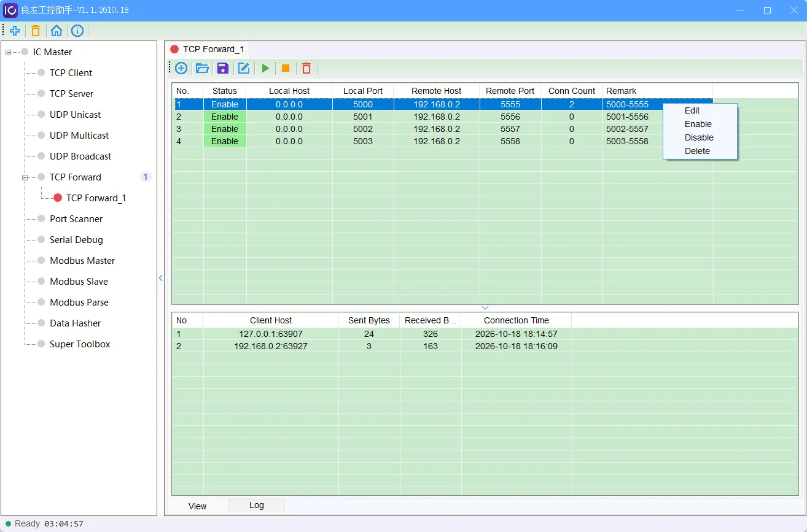Open TCP Server in the sidebar
This screenshot has height=532, width=807.
(71, 94)
